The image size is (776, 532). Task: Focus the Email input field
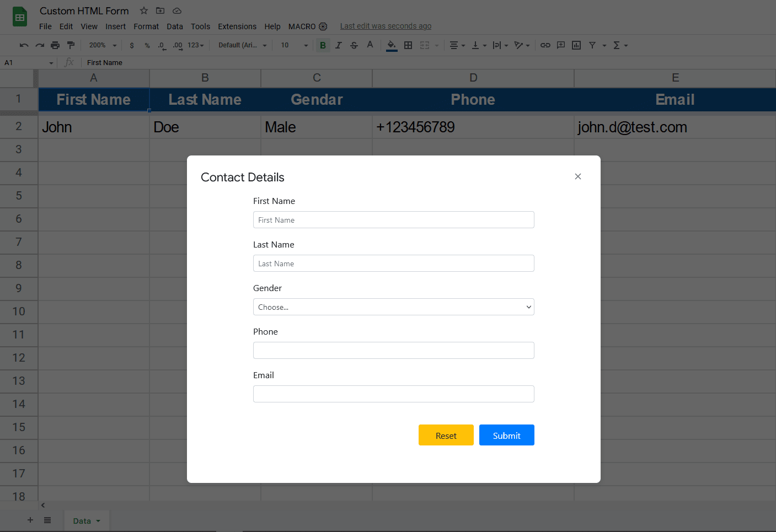[394, 394]
